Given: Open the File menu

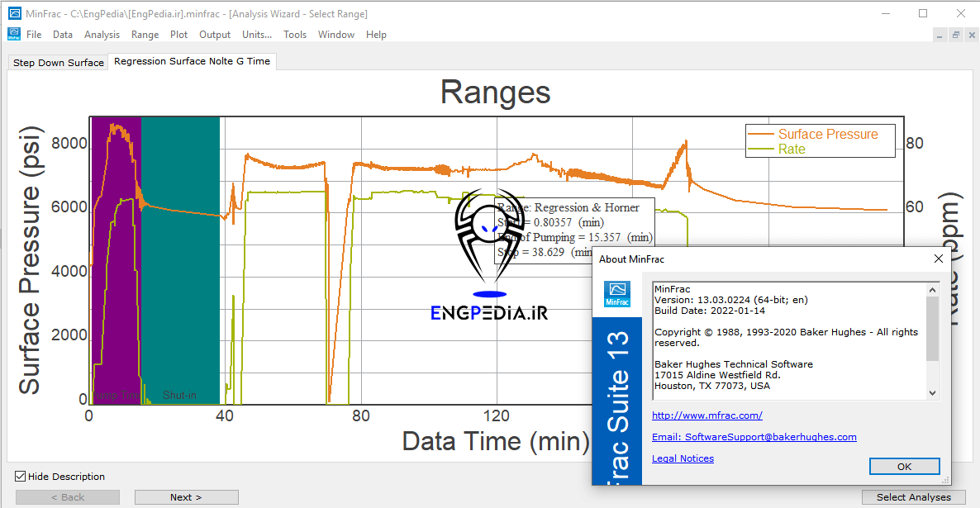Looking at the screenshot, I should point(34,35).
